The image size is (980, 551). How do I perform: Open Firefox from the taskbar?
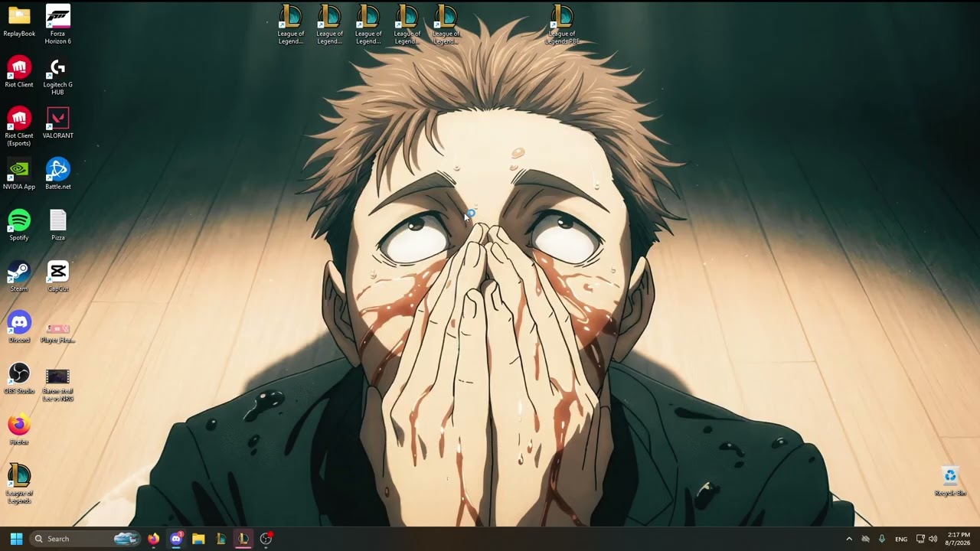[x=153, y=539]
